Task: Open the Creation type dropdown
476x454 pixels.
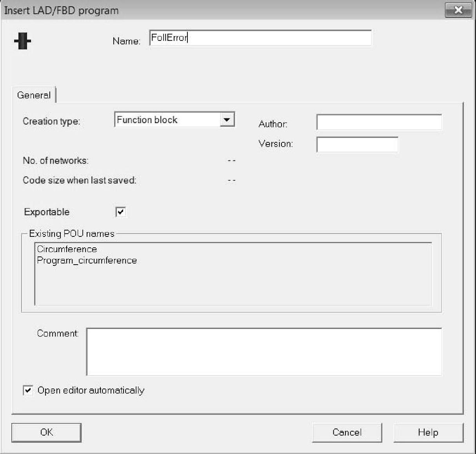Action: coord(227,120)
